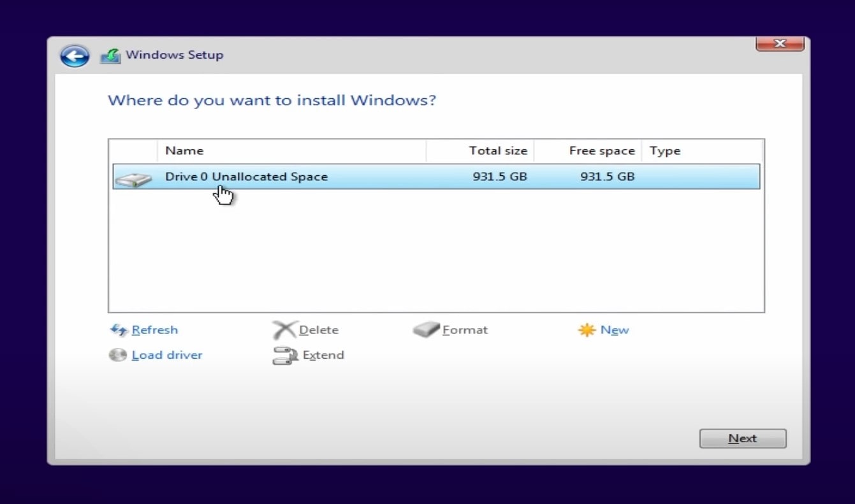
Task: Click the Windows Setup title icon
Action: click(x=110, y=55)
